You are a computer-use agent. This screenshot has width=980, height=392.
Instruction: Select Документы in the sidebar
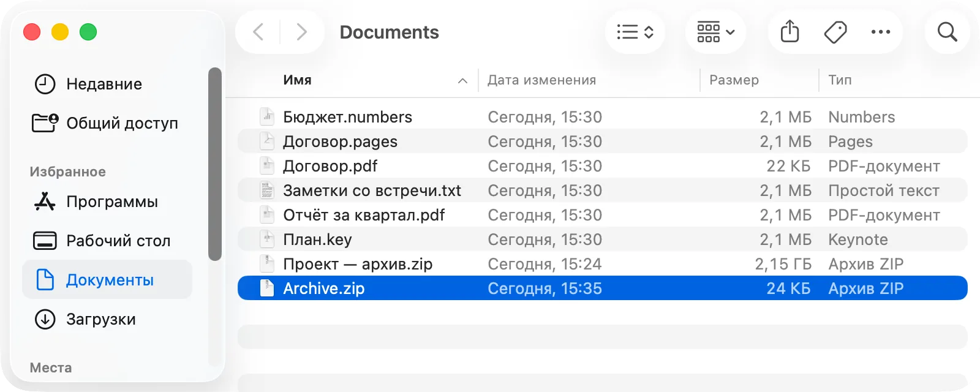coord(107,280)
